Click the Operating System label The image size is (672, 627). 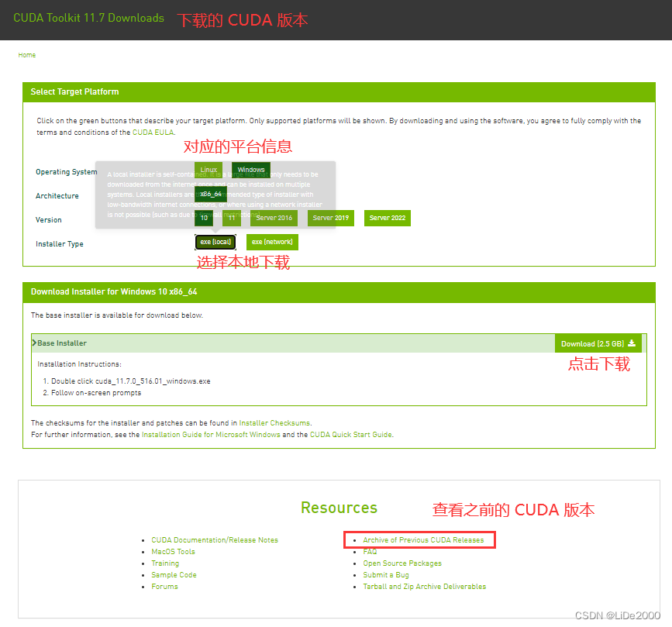click(67, 172)
